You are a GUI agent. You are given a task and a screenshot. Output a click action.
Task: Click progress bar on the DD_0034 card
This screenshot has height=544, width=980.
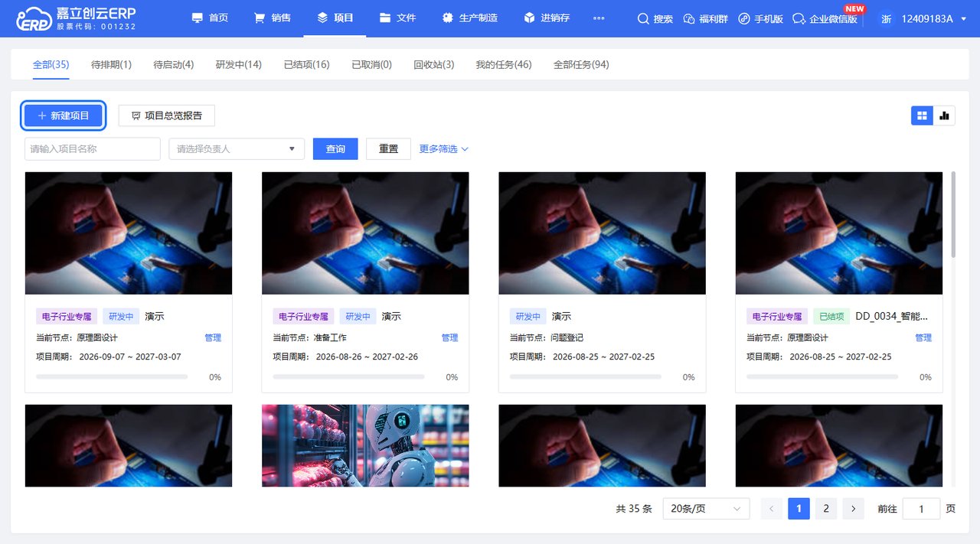point(822,377)
